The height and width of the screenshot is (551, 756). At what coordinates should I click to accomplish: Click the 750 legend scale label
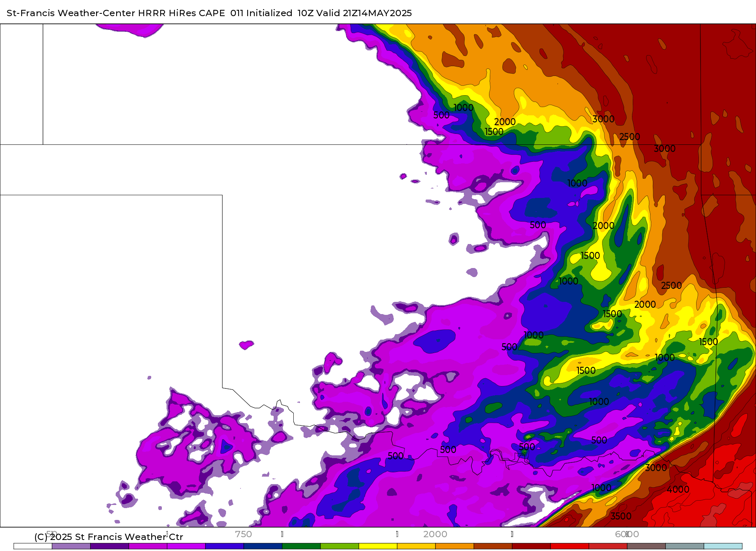click(x=243, y=534)
